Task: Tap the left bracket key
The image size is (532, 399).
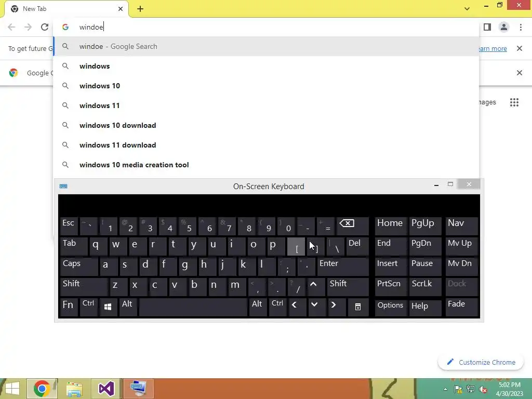Action: (x=296, y=247)
